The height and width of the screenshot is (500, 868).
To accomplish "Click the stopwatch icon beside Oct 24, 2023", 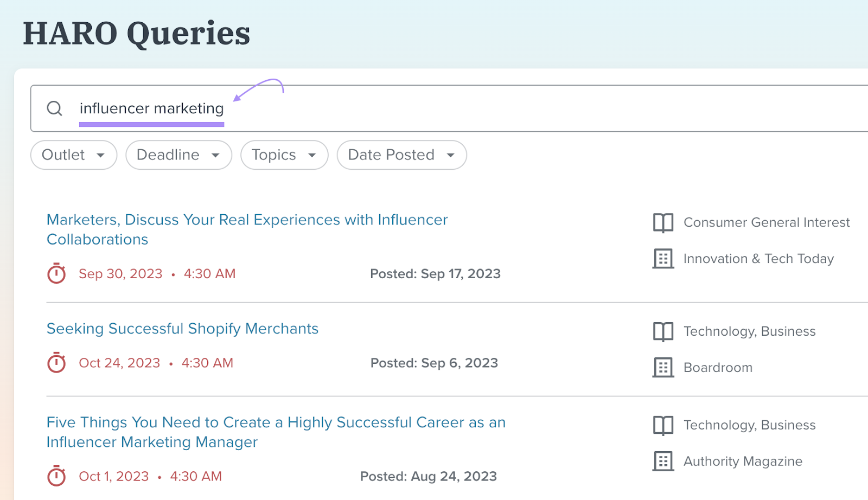I will pos(56,363).
